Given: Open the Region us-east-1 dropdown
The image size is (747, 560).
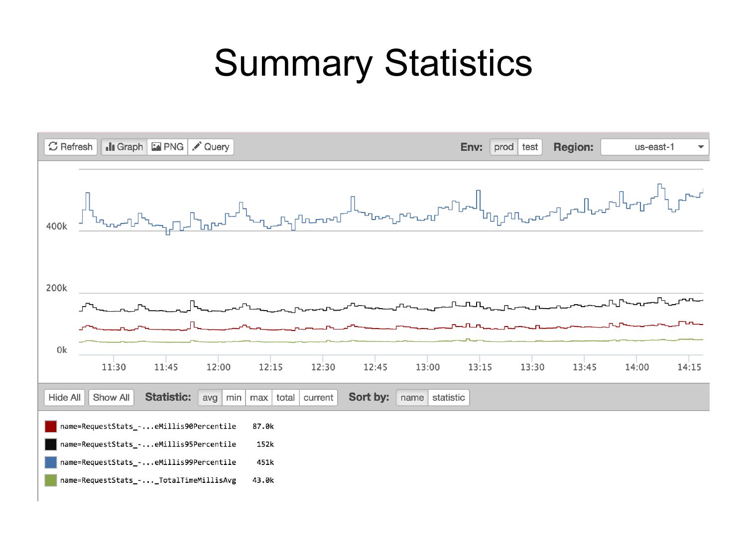Looking at the screenshot, I should [x=654, y=147].
